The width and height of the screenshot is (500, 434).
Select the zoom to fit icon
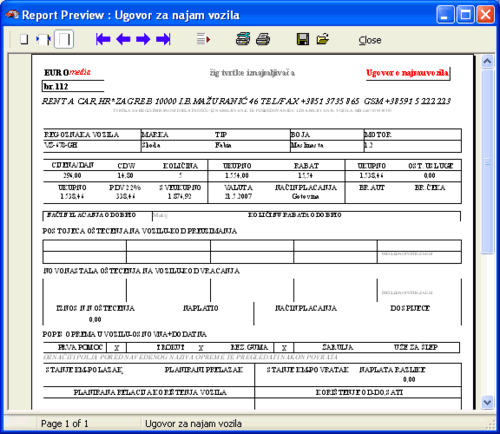[x=24, y=39]
